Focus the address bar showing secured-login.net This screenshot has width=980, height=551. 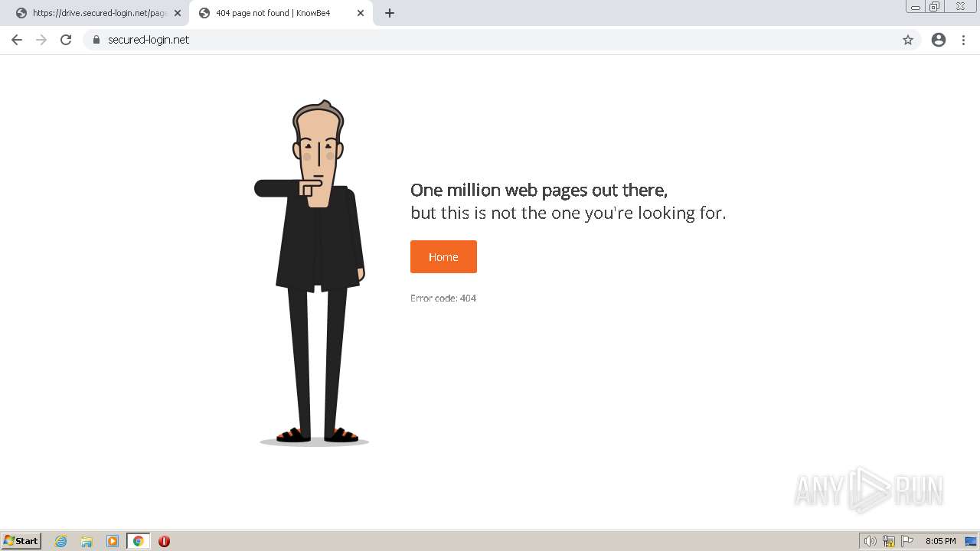[x=501, y=40]
